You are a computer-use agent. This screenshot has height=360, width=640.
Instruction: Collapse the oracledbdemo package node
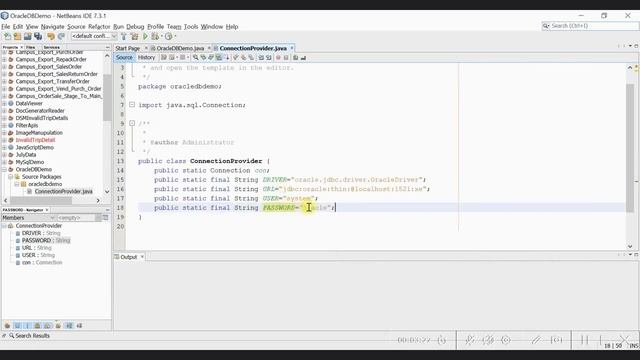pos(17,184)
